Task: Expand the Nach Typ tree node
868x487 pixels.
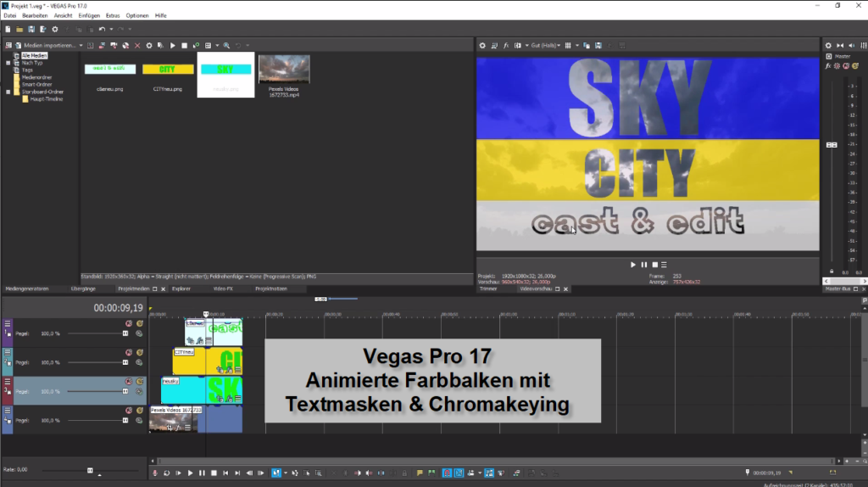Action: pos(8,63)
